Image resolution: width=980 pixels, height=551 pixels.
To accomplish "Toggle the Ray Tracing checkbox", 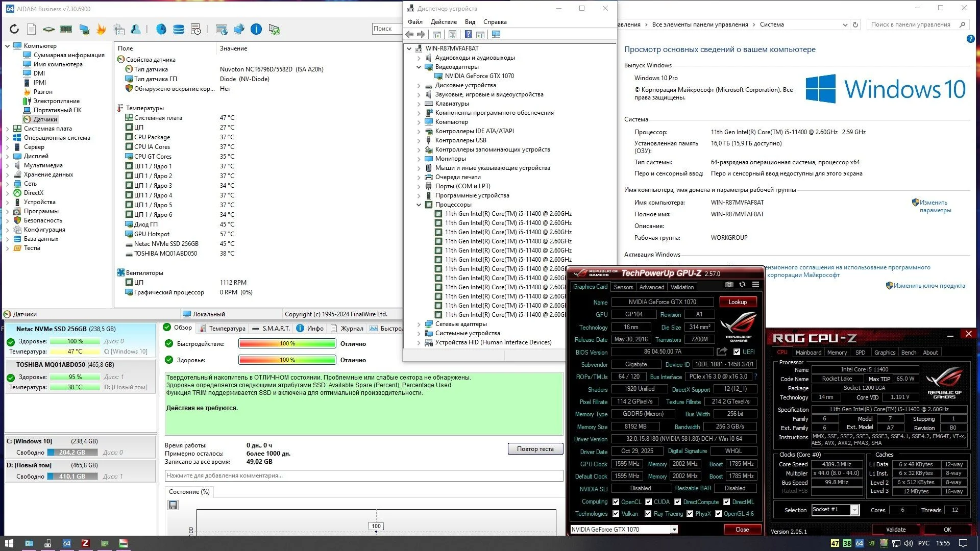I will point(648,514).
